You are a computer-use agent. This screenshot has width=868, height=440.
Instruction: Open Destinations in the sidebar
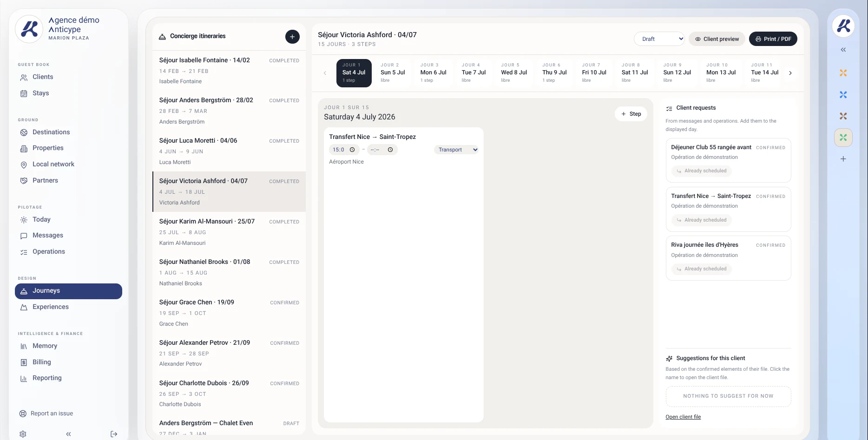(68, 132)
